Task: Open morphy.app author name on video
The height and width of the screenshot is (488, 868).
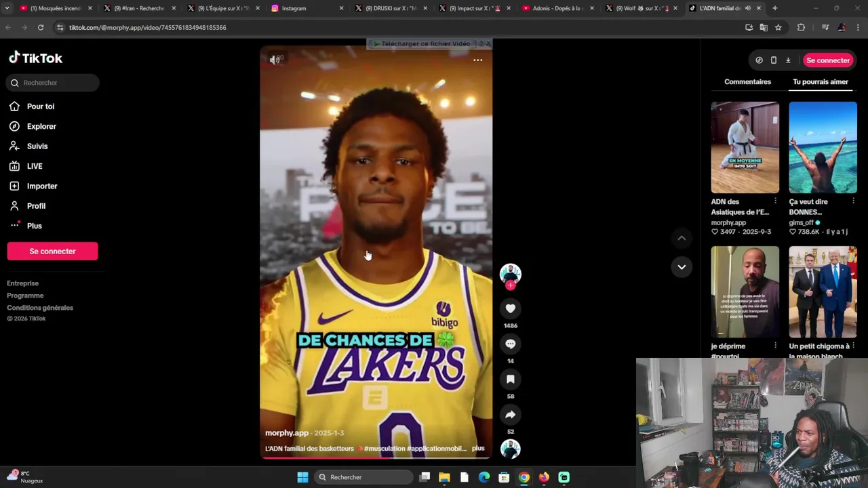Action: [x=287, y=432]
